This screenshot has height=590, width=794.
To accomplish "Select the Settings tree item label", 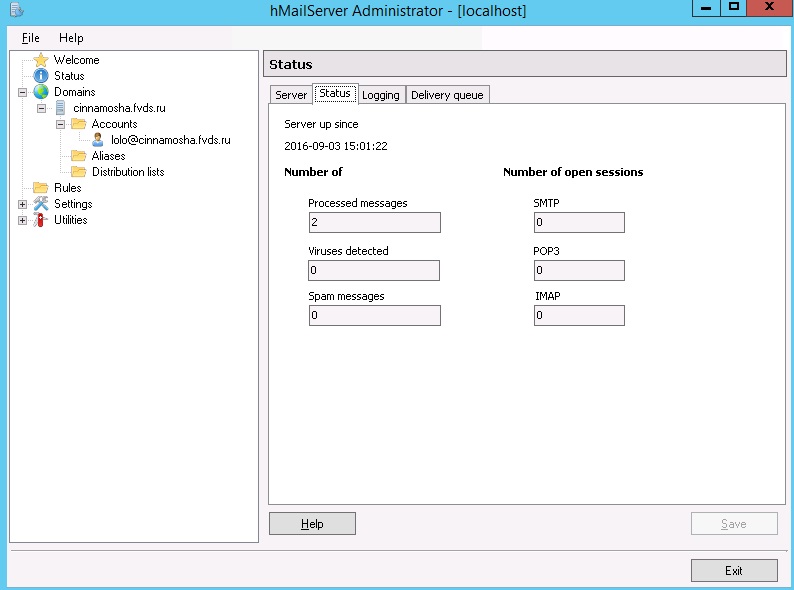I will coord(73,204).
